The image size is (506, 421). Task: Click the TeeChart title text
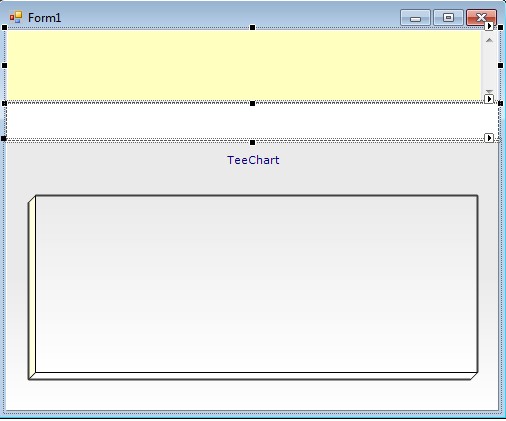tap(253, 160)
